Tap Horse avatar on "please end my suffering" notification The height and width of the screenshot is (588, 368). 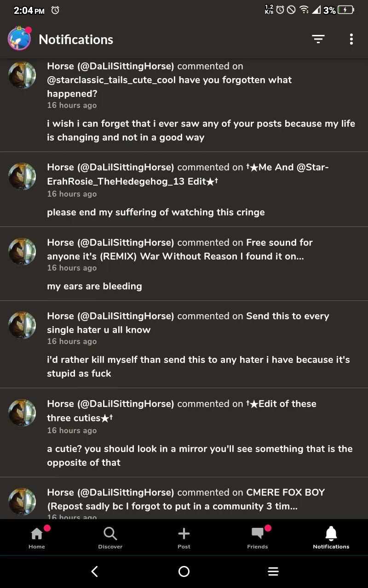(22, 176)
